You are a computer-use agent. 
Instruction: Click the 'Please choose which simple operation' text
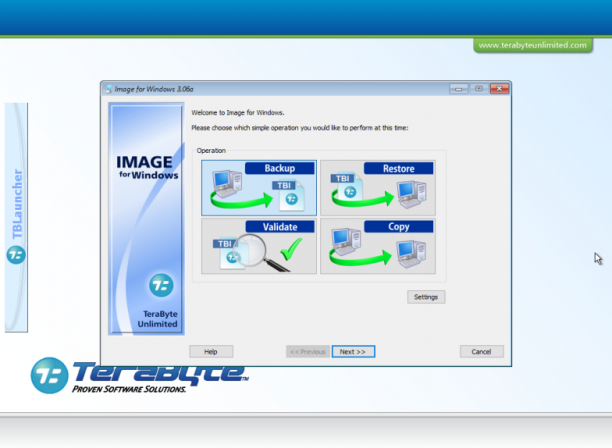[x=300, y=128]
